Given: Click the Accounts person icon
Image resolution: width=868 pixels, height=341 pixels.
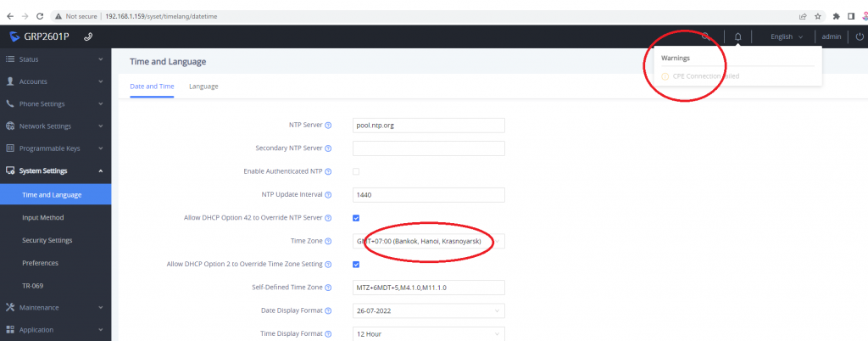Looking at the screenshot, I should tap(10, 81).
